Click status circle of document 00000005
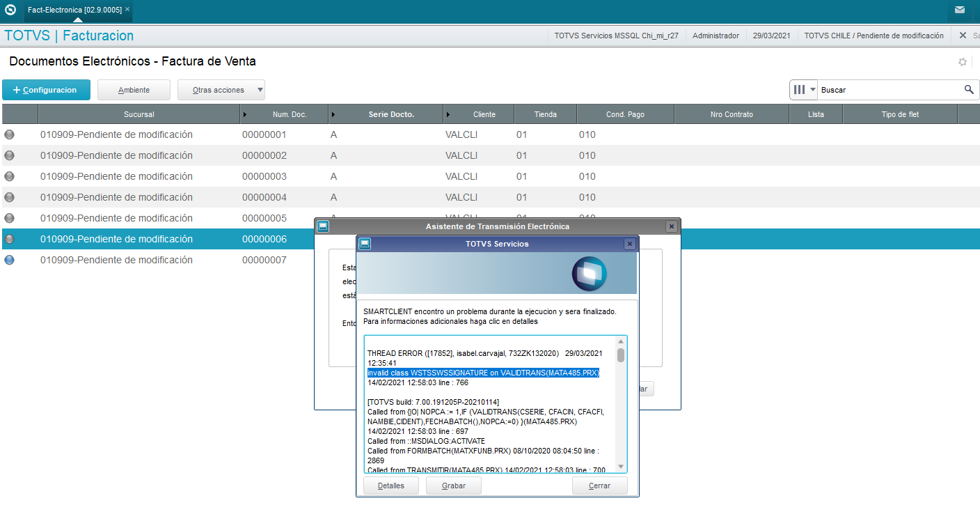Viewport: 980px width, 512px height. pos(9,218)
